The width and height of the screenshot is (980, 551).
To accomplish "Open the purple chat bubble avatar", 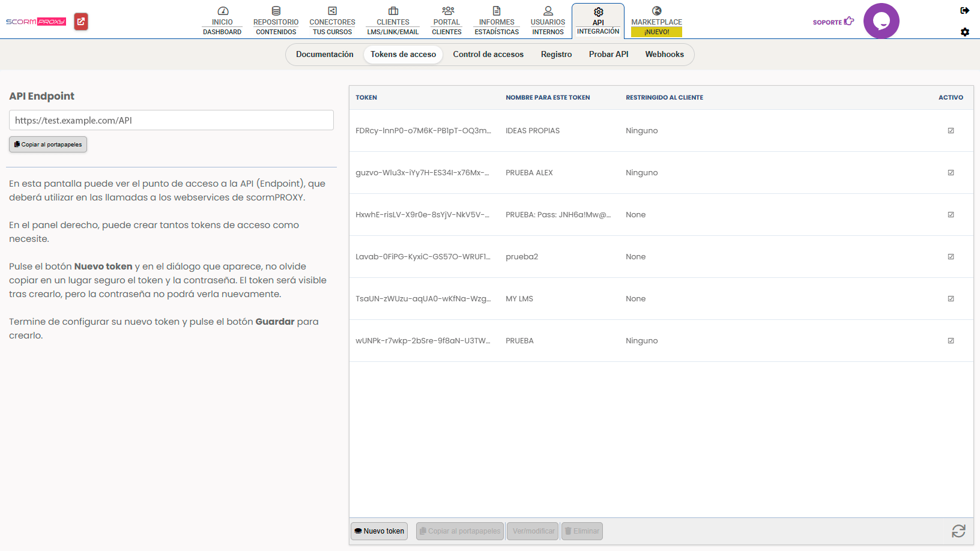I will (x=881, y=21).
